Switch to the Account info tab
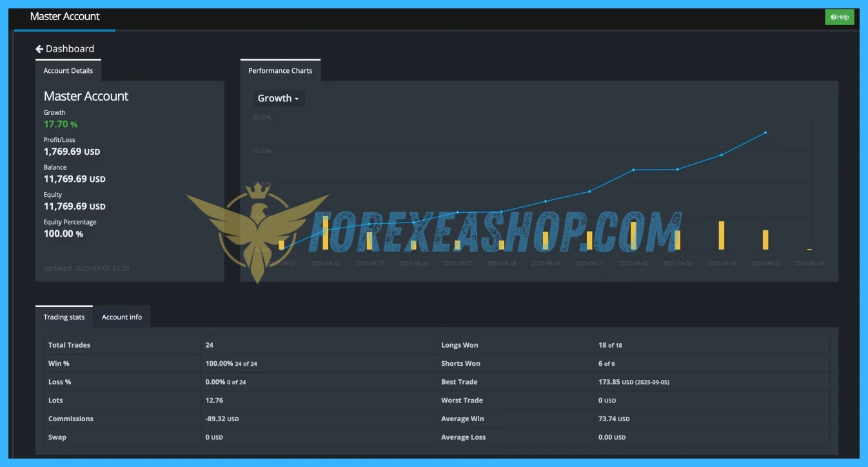Screen dimensions: 868x467 coord(122,317)
